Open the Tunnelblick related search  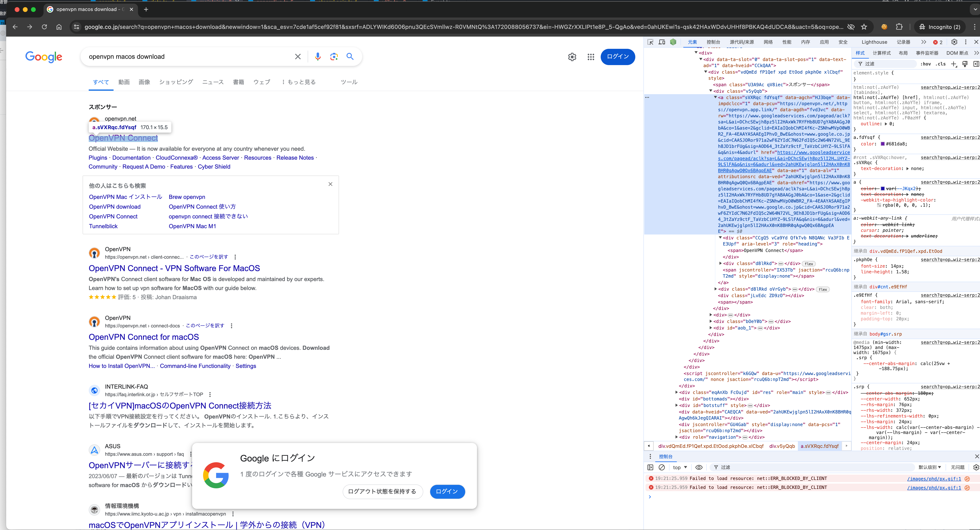(103, 226)
